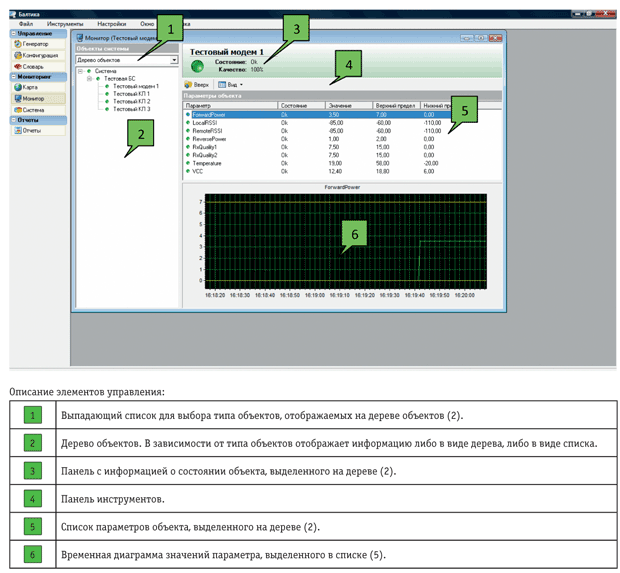Open the Вид dropdown in the toolbar

point(231,85)
